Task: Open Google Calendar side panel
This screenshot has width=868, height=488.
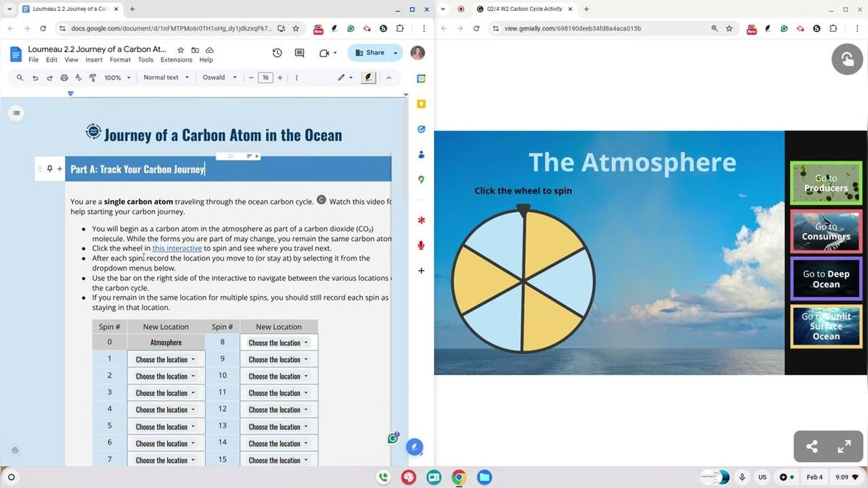Action: [x=422, y=78]
